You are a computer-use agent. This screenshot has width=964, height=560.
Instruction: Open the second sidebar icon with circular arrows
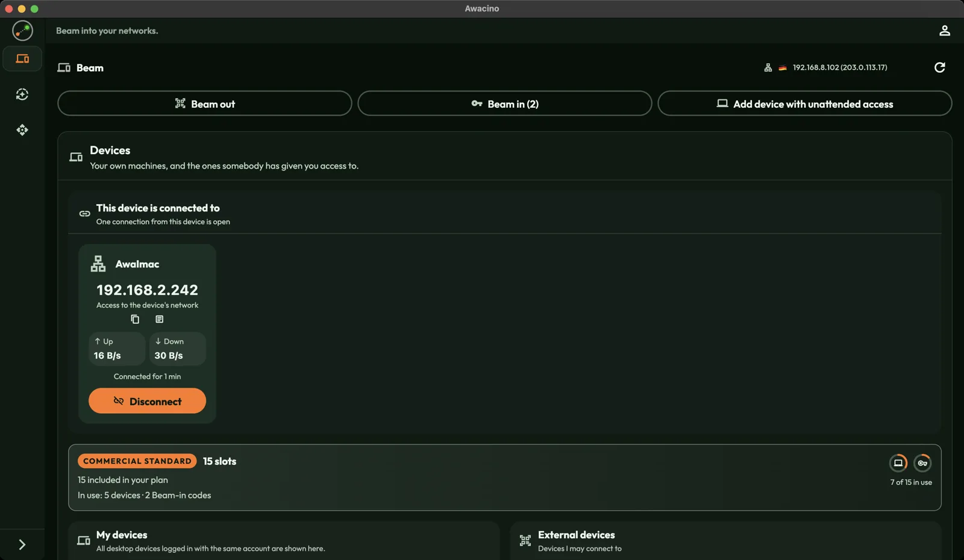click(x=22, y=95)
